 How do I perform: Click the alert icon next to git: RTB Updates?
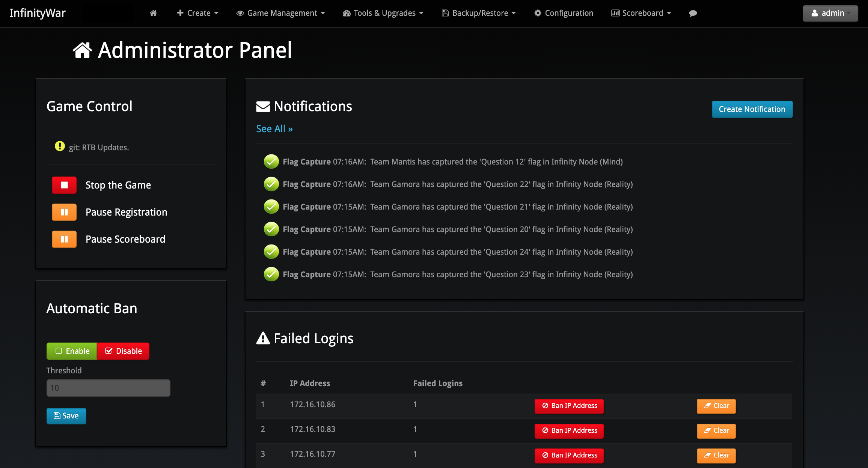[59, 146]
